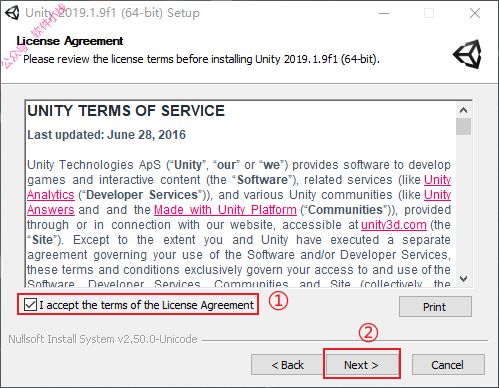Click the Nullsoft Install System version text
This screenshot has width=499, height=388.
pyautogui.click(x=103, y=339)
